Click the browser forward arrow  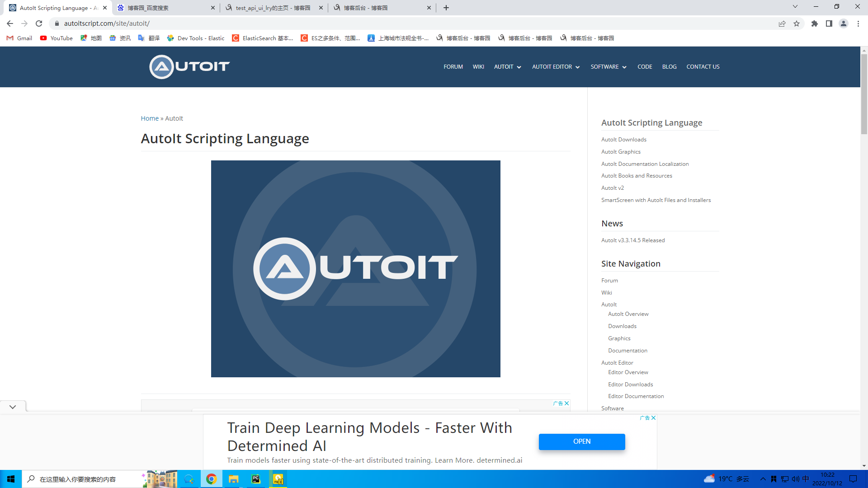pos(24,23)
